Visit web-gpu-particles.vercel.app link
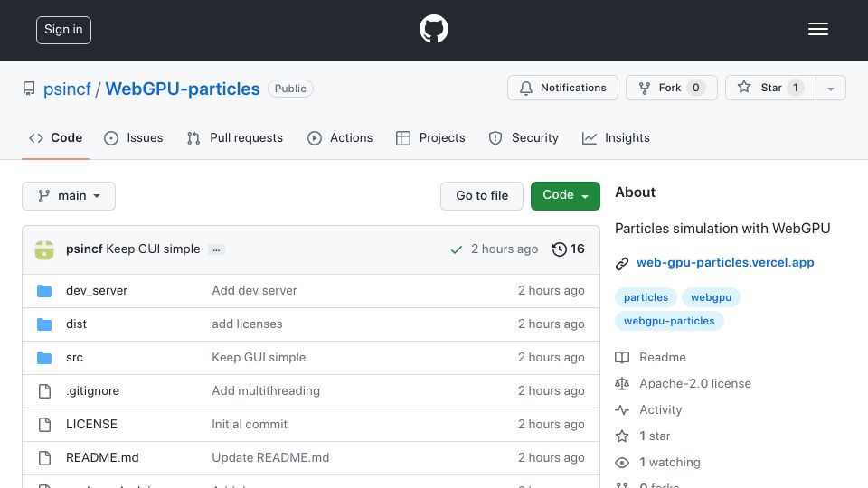The width and height of the screenshot is (868, 488). point(725,263)
